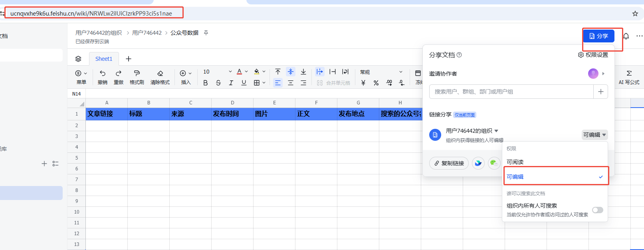Activate the format painter (格式刷)
Viewport: 644px width, 250px height.
coord(137,77)
